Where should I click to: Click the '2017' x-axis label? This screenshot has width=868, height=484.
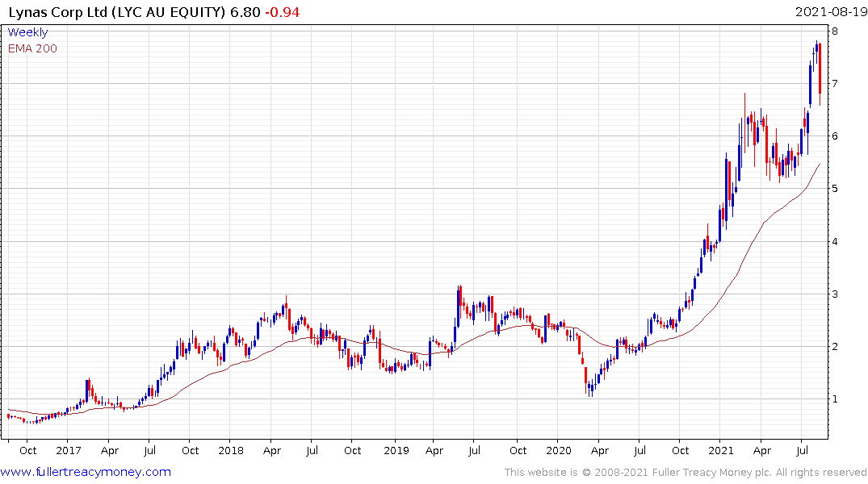[69, 451]
